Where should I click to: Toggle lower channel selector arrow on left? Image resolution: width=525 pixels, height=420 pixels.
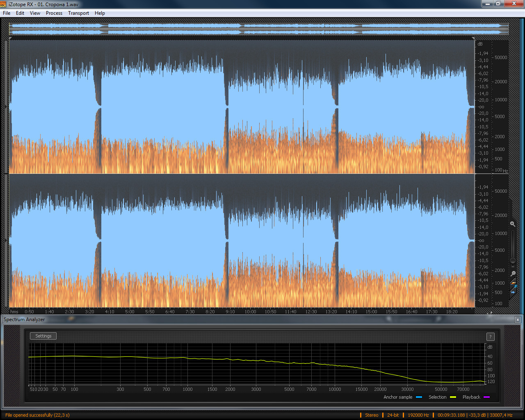pyautogui.click(x=6, y=240)
